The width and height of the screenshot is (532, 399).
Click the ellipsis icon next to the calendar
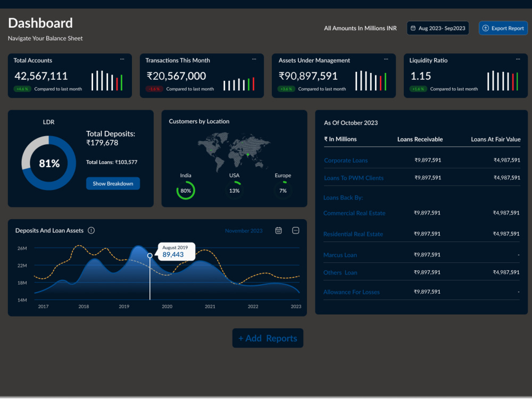tap(296, 230)
